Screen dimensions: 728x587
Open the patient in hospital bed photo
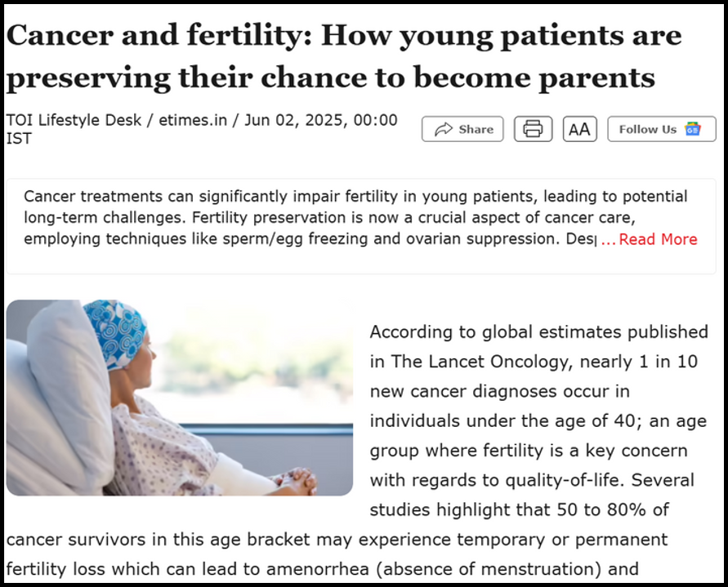tap(179, 398)
